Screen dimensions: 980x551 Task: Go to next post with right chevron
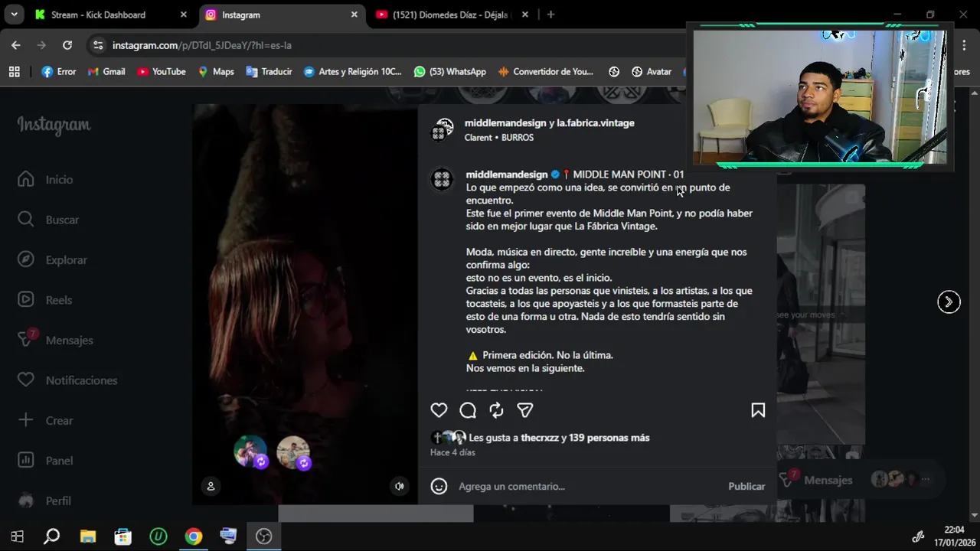point(949,302)
